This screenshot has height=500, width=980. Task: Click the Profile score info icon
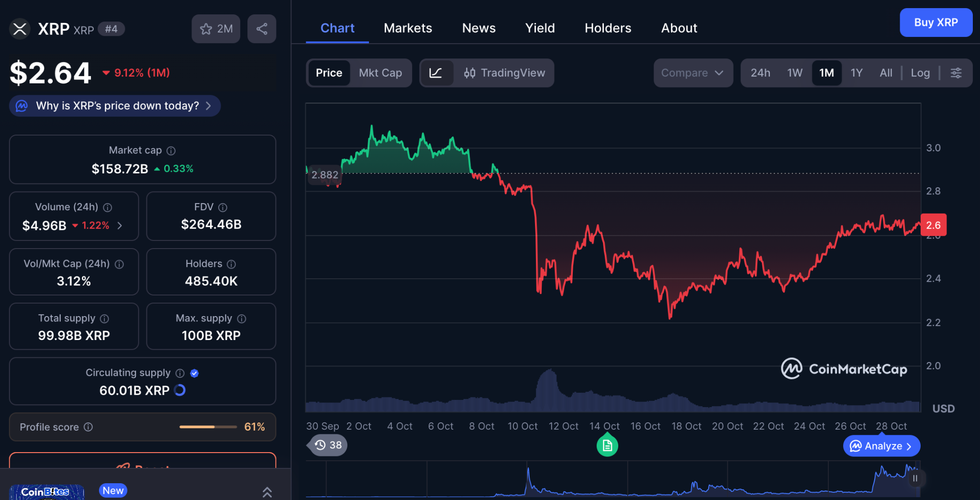89,427
